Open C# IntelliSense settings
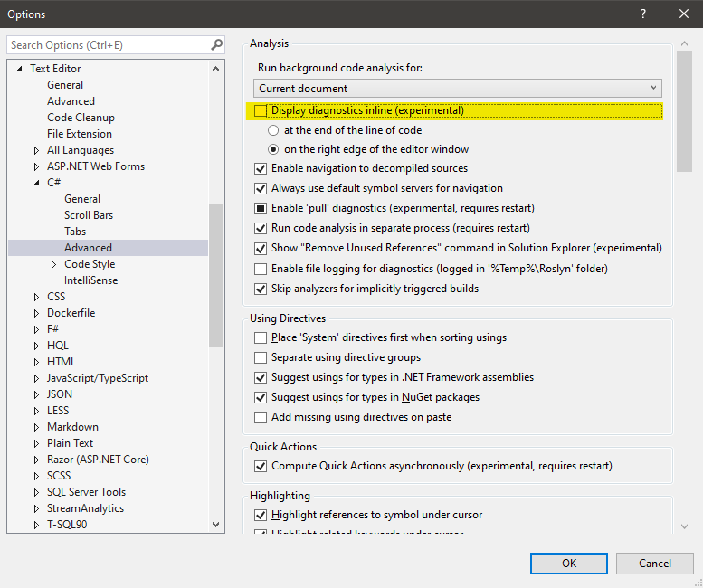This screenshot has width=703, height=588. 90,280
